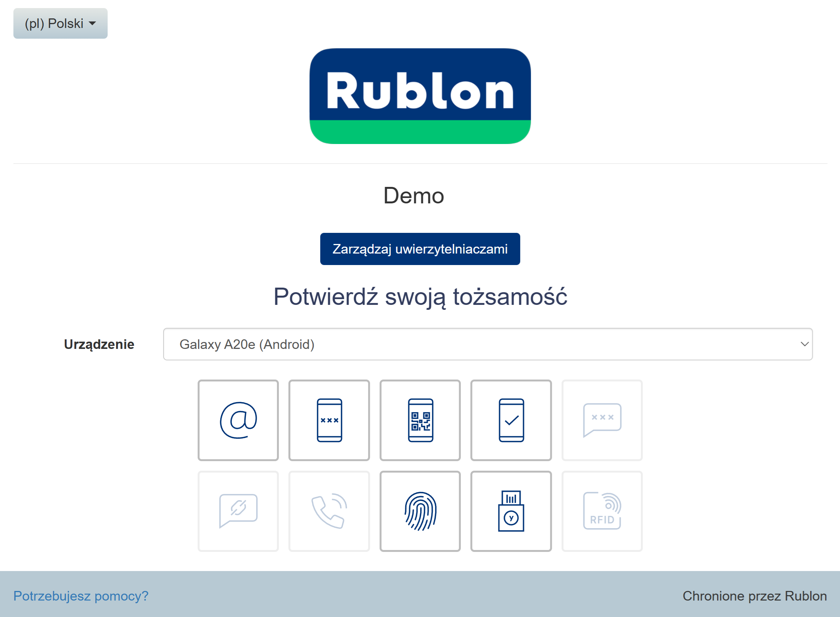Click the Urządzenie field label
The image size is (840, 617).
pos(99,344)
